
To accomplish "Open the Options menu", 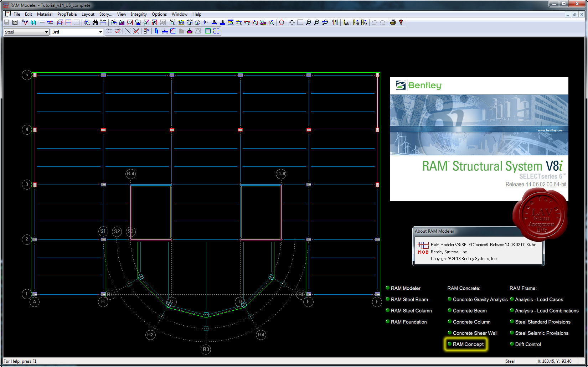I will click(x=159, y=14).
